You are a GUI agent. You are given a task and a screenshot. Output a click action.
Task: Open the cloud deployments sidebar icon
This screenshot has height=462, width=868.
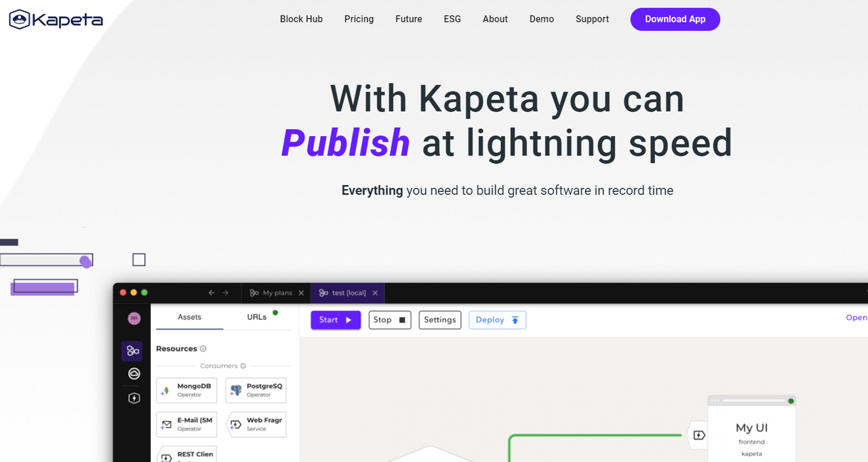[134, 374]
